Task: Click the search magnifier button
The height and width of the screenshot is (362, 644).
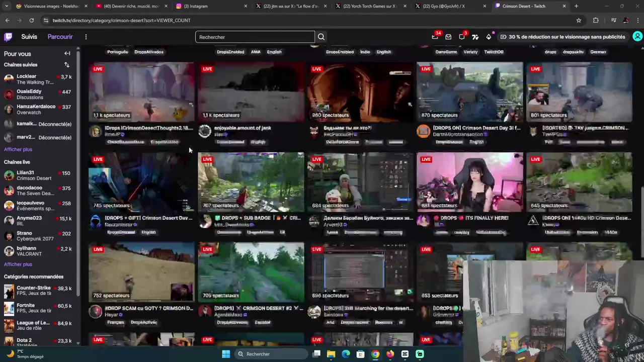Action: coord(321,37)
